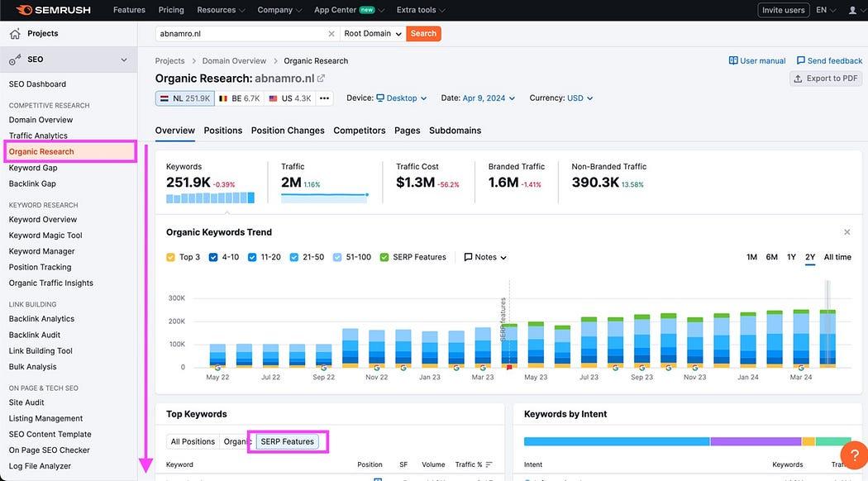The height and width of the screenshot is (481, 868).
Task: Change the Date Apr 9, 2024 dropdown
Action: click(x=489, y=98)
